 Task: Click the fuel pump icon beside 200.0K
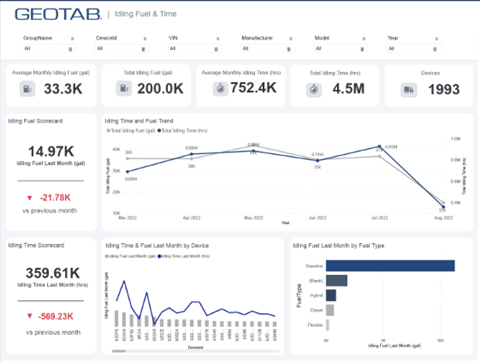click(x=124, y=89)
